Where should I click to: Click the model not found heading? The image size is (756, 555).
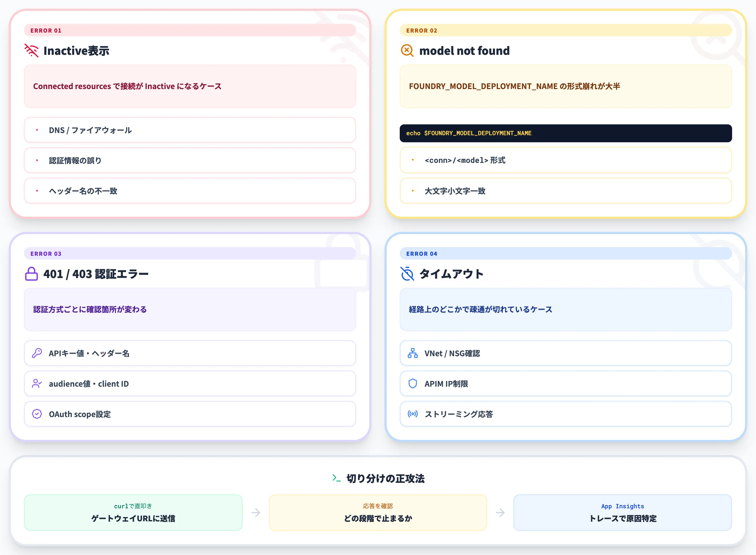pos(464,51)
